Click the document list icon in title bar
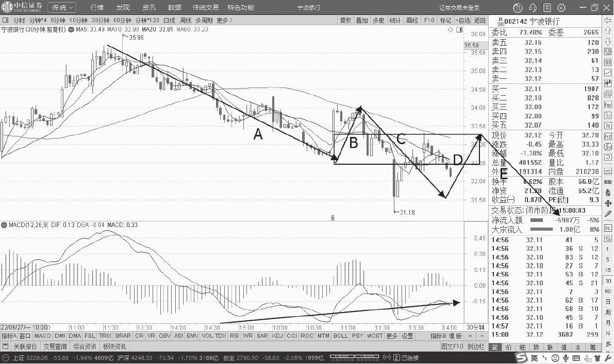This screenshot has height=364, width=614. (547, 7)
